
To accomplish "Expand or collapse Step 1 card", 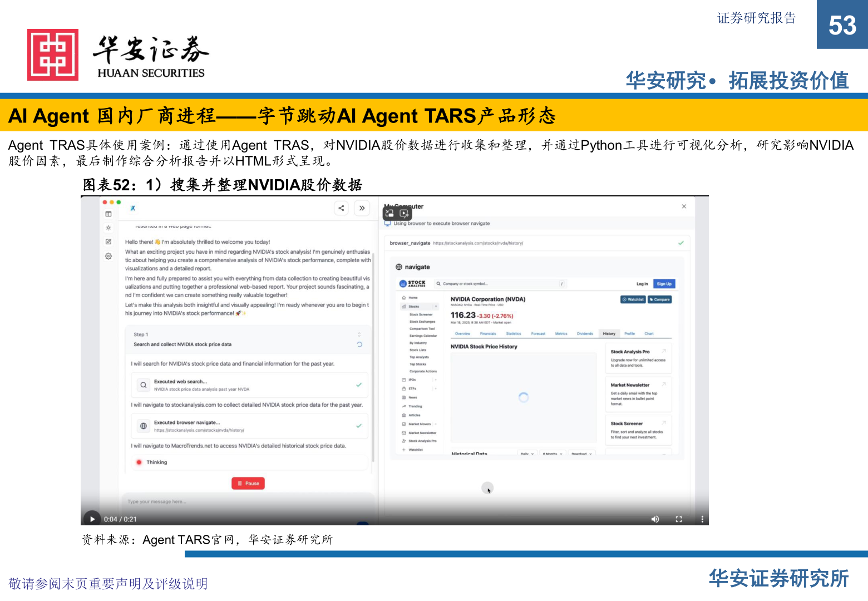I will click(359, 334).
